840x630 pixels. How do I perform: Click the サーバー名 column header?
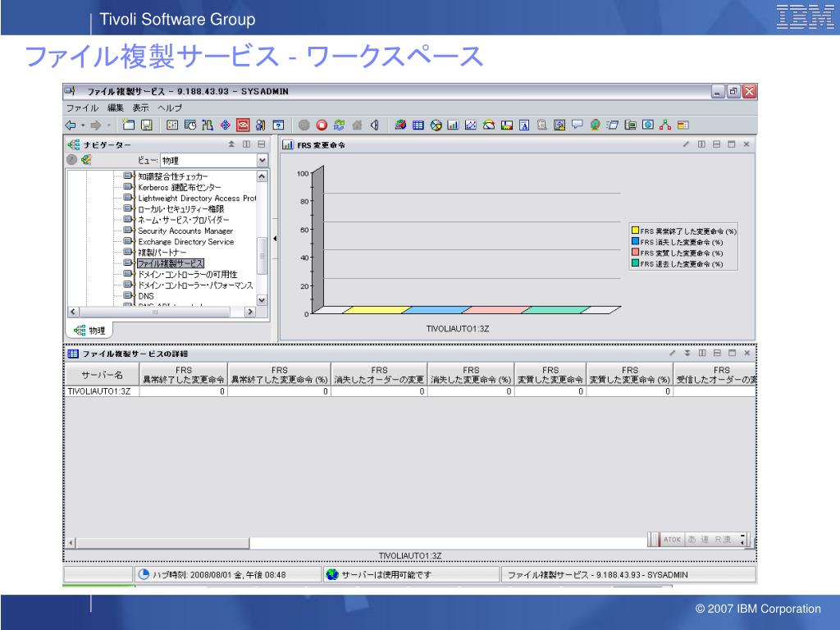pos(102,374)
